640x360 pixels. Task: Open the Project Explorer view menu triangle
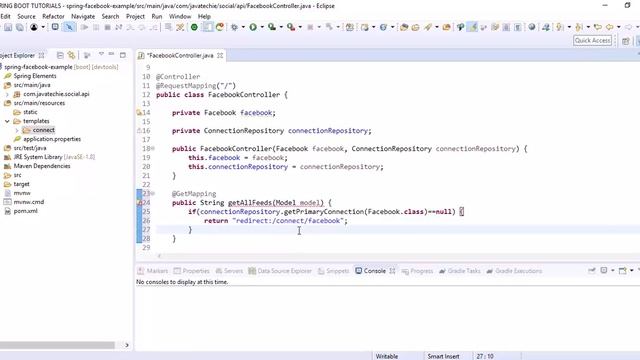point(101,54)
